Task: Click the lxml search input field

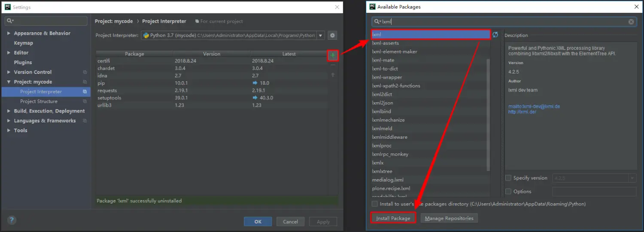Action: [x=504, y=21]
